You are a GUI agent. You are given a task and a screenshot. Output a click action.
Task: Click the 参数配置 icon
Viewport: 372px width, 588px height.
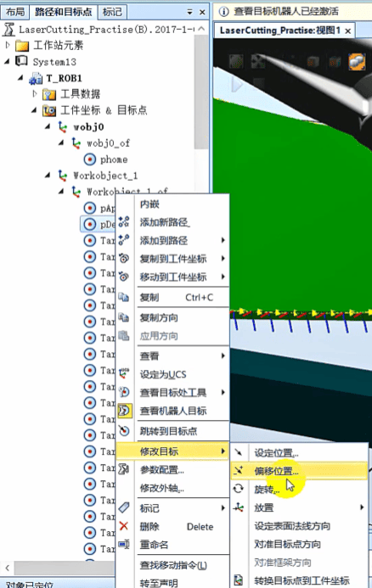(124, 468)
